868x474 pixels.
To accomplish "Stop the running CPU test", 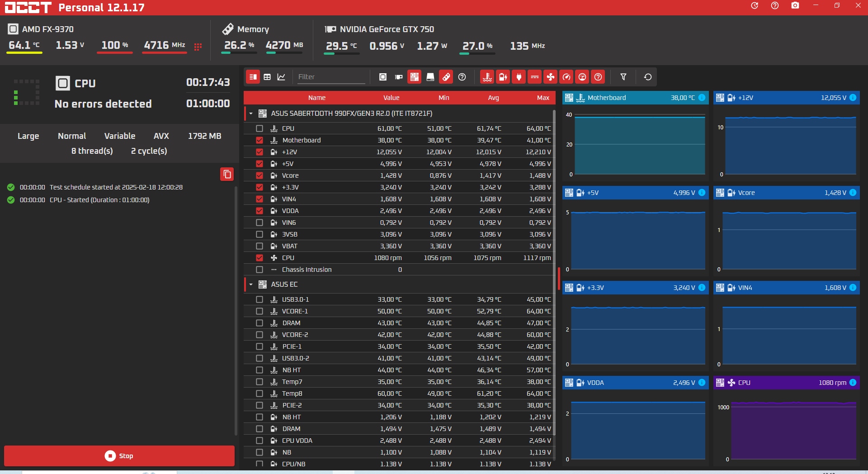I will 119,456.
